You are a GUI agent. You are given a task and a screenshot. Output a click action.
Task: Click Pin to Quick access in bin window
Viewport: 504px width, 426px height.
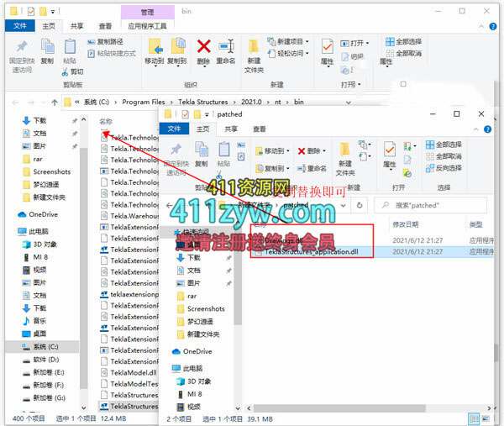pyautogui.click(x=21, y=52)
